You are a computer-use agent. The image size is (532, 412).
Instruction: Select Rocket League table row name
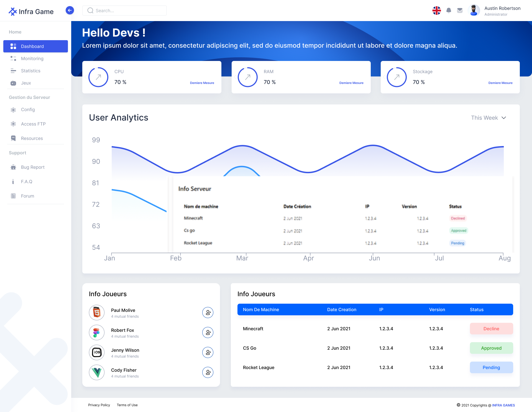coord(259,367)
